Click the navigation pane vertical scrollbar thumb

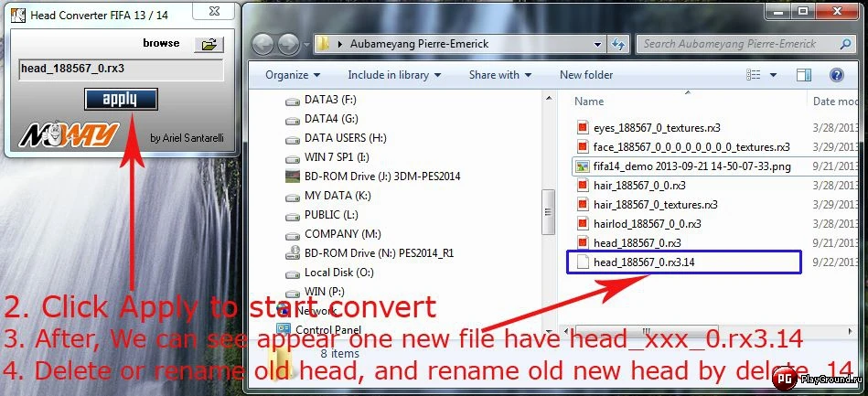tap(549, 212)
